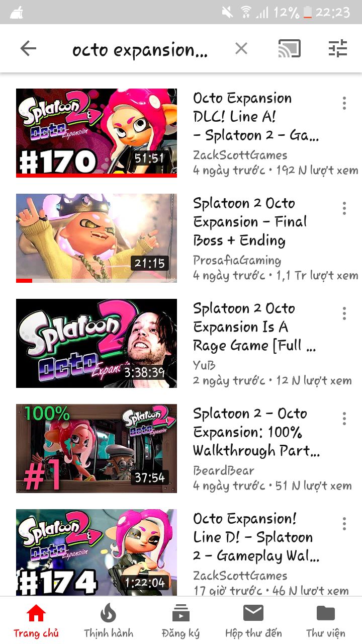Open Splatoon 2 Octo Expansion Rage Game title
Viewport: 362px width, 644px height.
pos(255,327)
